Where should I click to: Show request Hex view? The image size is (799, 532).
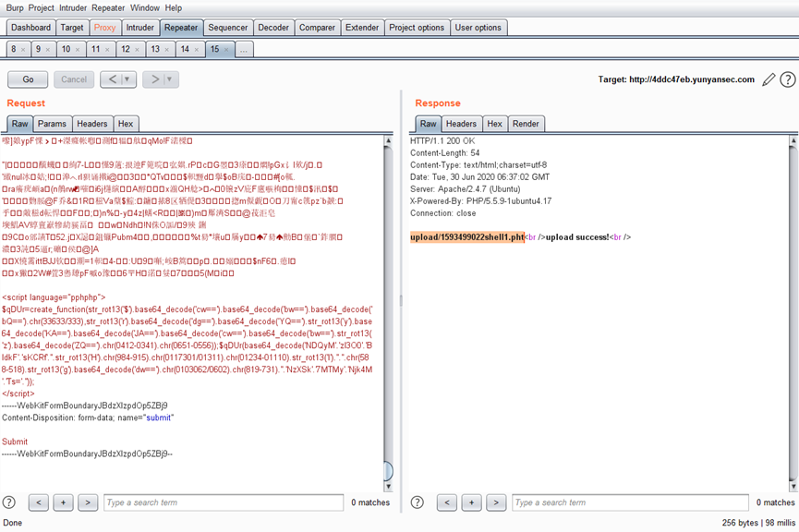[126, 124]
